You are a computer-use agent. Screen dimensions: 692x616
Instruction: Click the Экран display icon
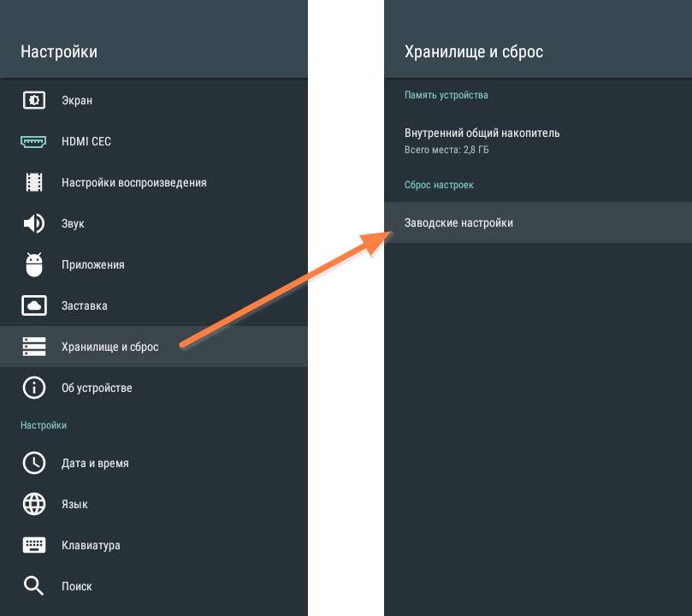(x=34, y=100)
